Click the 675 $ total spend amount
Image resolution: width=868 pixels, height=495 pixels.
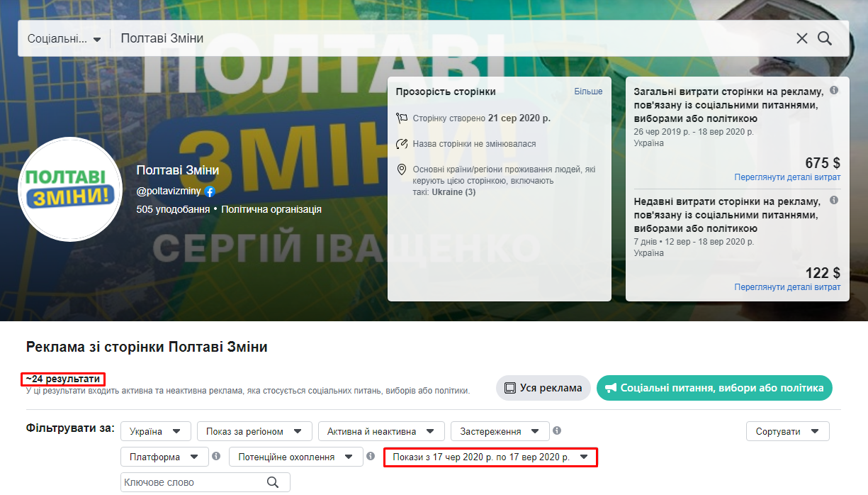point(823,162)
